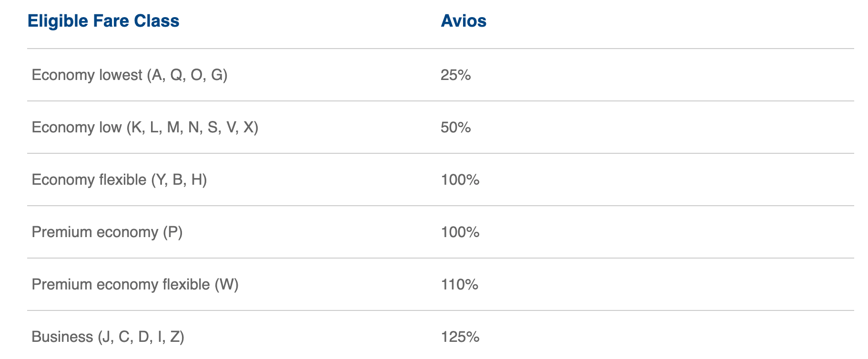Image resolution: width=868 pixels, height=359 pixels.
Task: Select the Economy low fare class label
Action: pos(76,128)
